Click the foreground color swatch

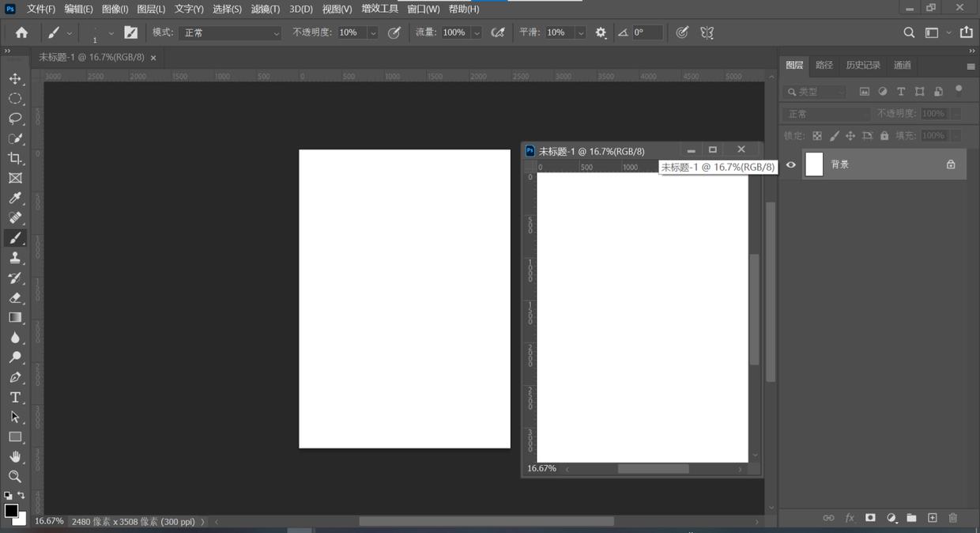(11, 511)
